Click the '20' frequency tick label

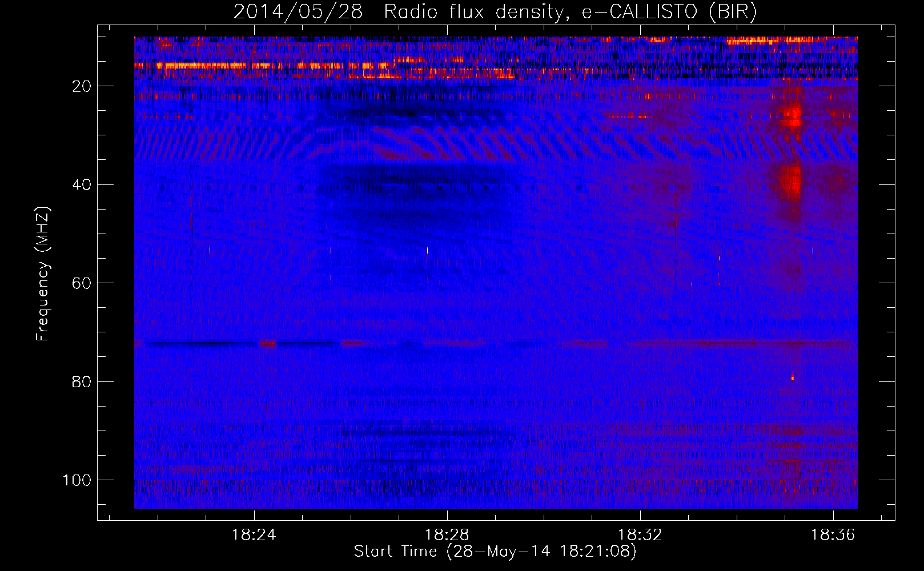click(82, 86)
